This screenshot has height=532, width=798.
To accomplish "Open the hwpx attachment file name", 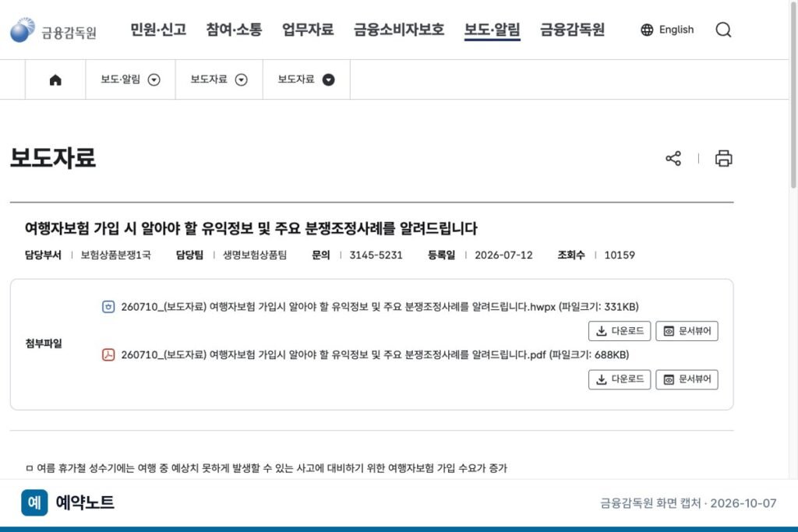I will (x=380, y=307).
